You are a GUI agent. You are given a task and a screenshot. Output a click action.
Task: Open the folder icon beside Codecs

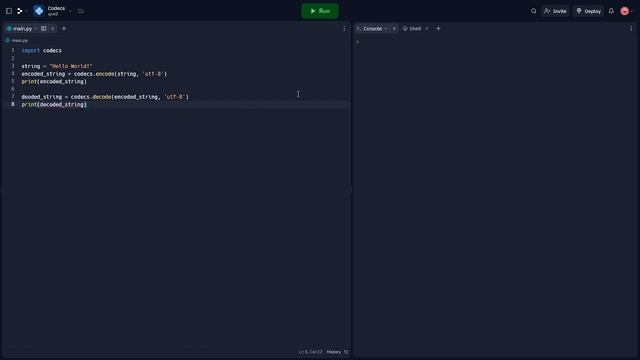click(x=80, y=11)
